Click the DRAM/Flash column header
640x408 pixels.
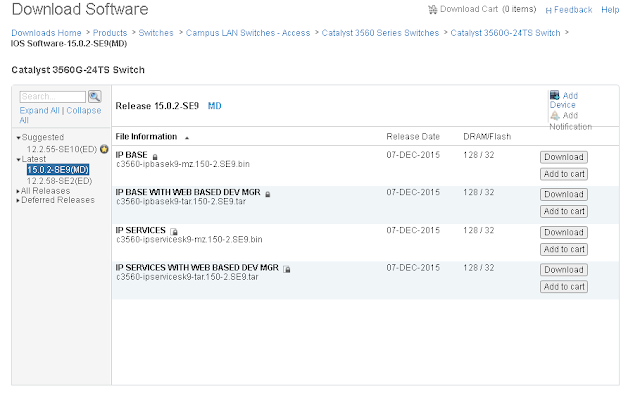(487, 137)
